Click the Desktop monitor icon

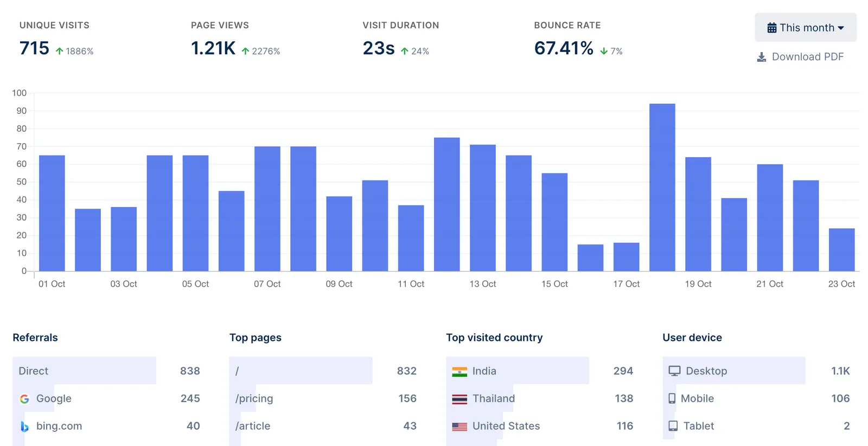click(674, 371)
